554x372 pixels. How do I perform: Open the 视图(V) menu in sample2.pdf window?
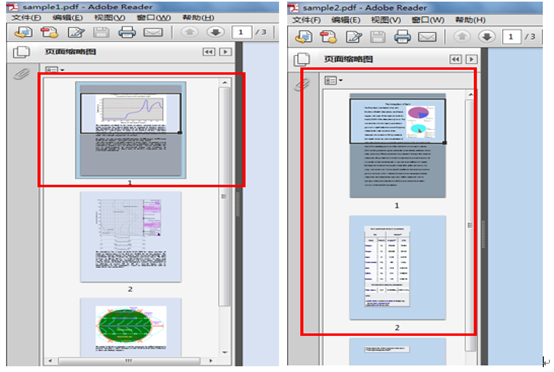(386, 20)
